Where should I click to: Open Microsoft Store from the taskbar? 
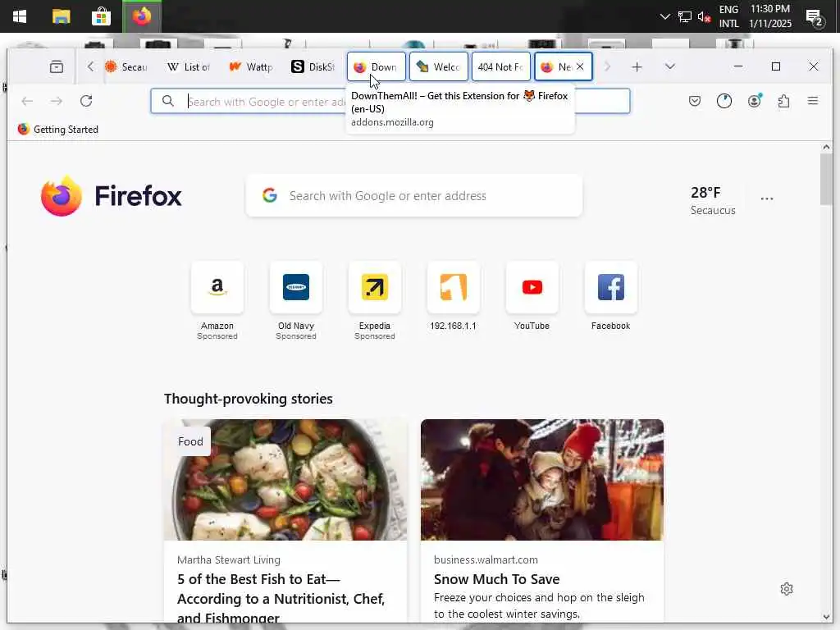pos(101,16)
